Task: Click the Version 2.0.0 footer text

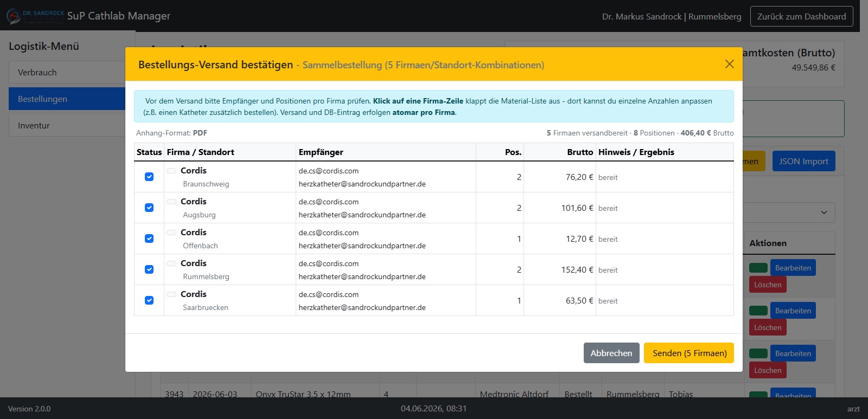Action: 29,409
